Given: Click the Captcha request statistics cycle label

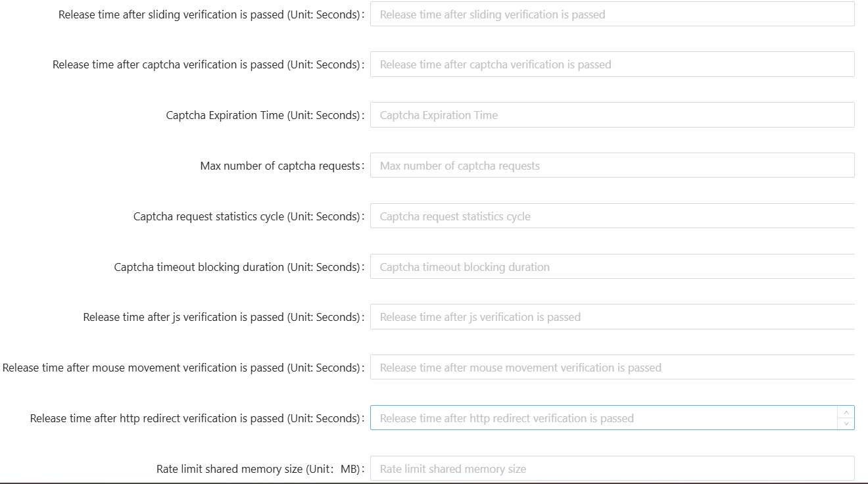Looking at the screenshot, I should [247, 216].
